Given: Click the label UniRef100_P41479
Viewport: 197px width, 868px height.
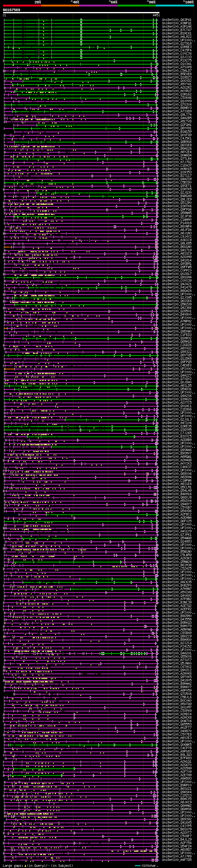Looking at the screenshot, I should point(177,287).
